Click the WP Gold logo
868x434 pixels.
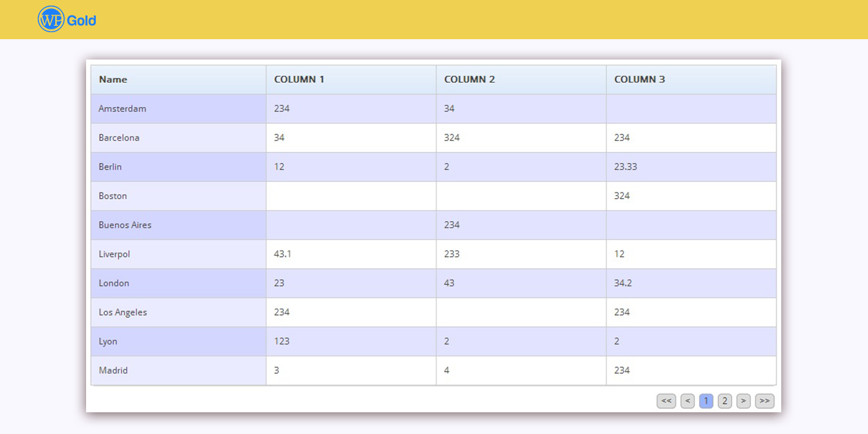coord(67,20)
